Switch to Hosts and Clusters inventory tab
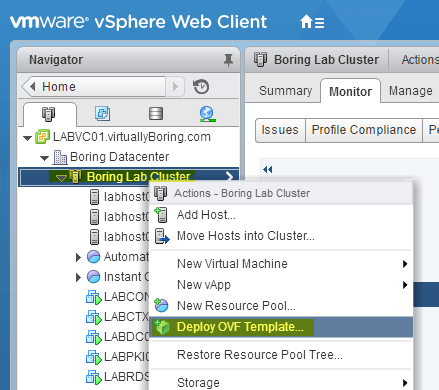This screenshot has height=390, width=439. coord(49,114)
